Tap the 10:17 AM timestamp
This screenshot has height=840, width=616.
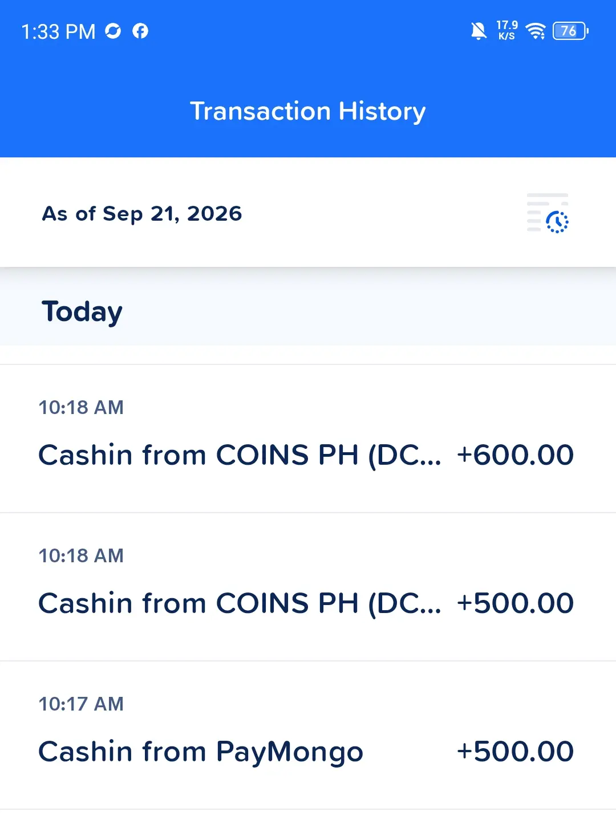(x=81, y=704)
